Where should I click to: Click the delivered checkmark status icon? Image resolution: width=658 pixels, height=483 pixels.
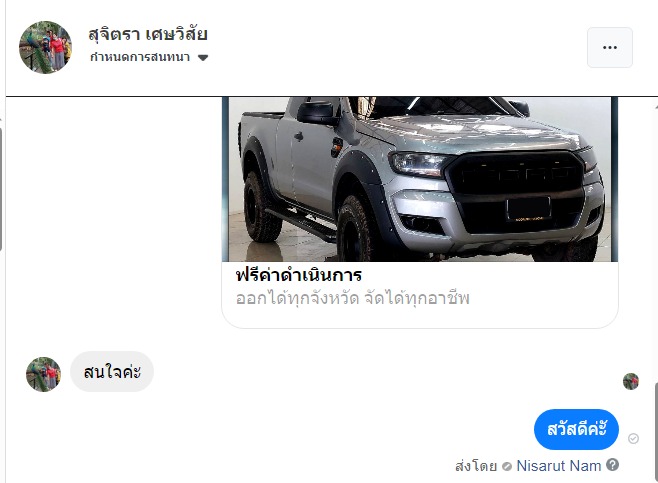click(x=633, y=439)
